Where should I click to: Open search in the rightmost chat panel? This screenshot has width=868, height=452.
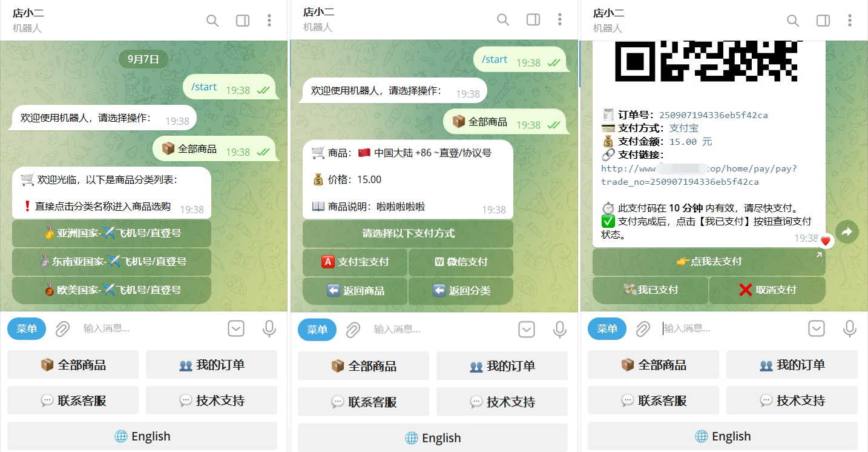793,20
